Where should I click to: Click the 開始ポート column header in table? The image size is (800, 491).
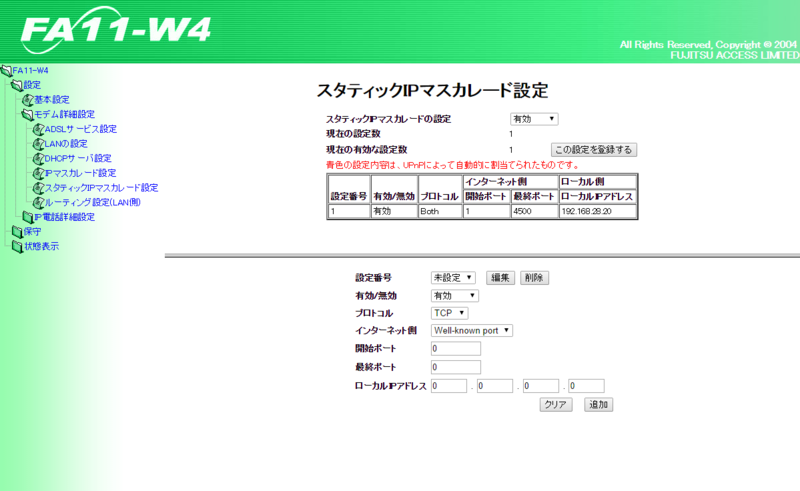coord(486,197)
